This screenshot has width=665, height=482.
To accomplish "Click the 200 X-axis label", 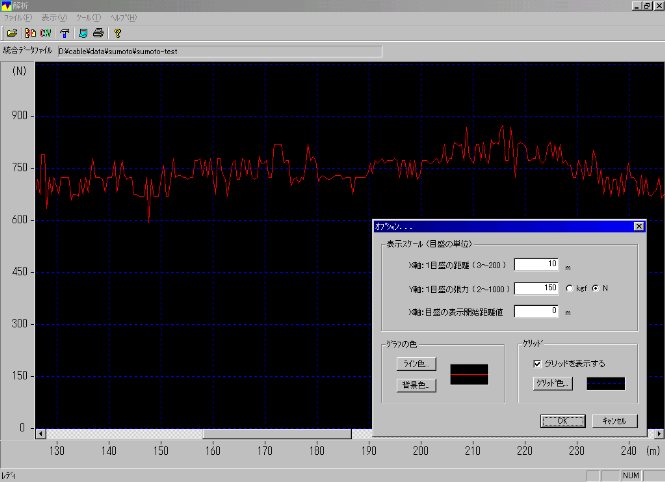I will [x=421, y=450].
